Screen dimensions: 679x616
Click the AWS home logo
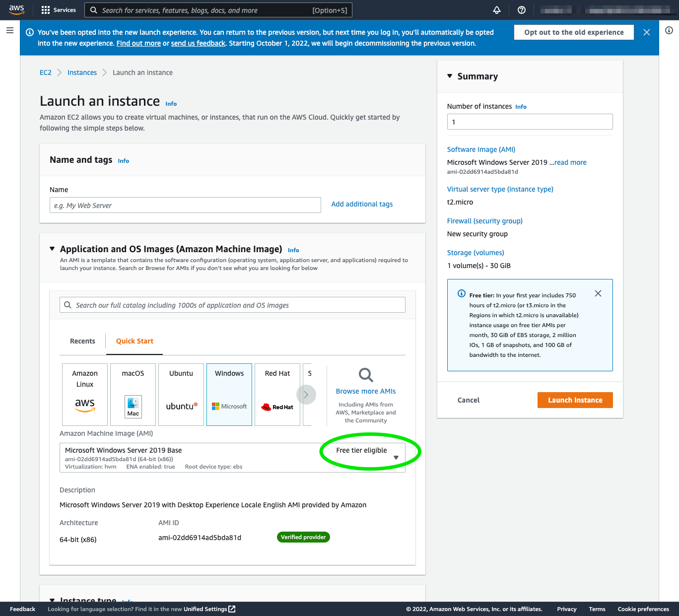(16, 9)
